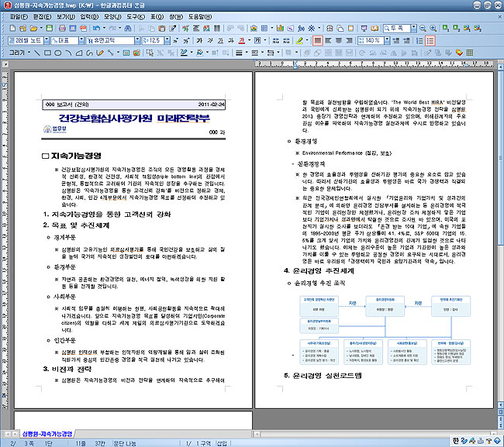Viewport: 504px width, 447px height.
Task: Enable center paragraph alignment
Action: point(339,40)
